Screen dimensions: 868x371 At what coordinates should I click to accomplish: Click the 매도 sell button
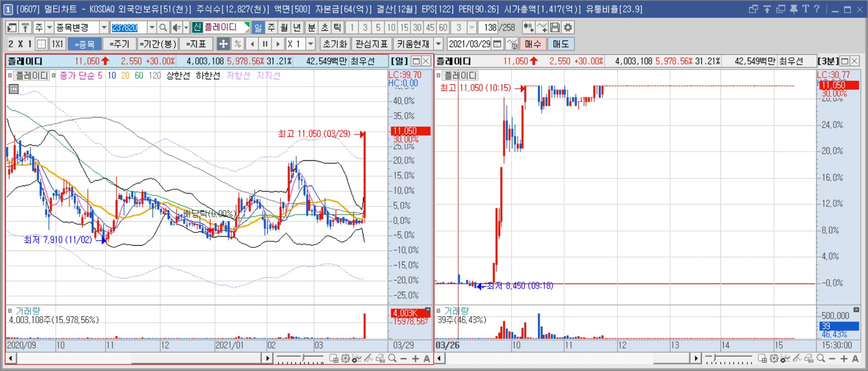click(x=561, y=44)
